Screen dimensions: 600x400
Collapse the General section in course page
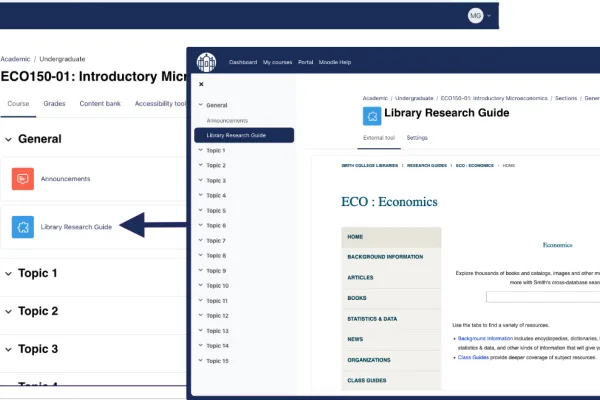tap(8, 139)
